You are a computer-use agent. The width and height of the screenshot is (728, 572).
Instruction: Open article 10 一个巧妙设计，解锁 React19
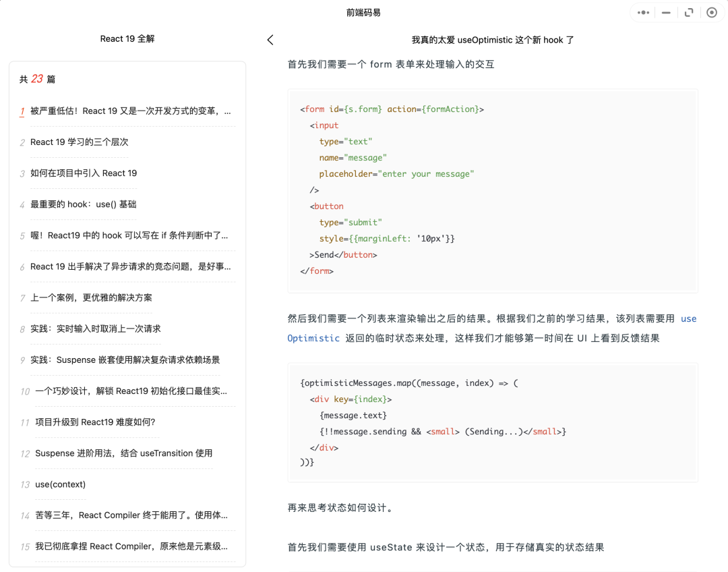point(131,391)
